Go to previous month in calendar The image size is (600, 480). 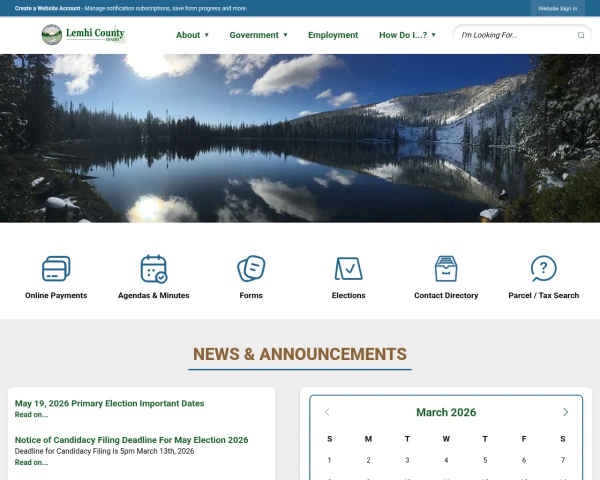[x=327, y=412]
